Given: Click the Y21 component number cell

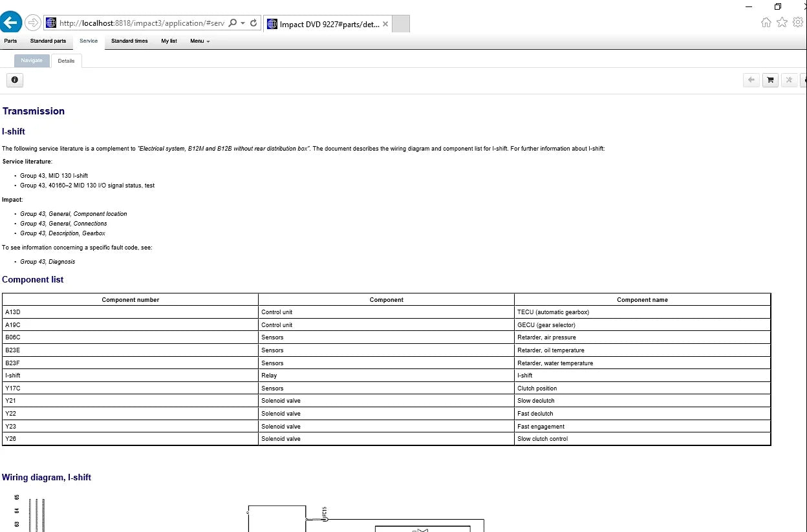Looking at the screenshot, I should [131, 401].
